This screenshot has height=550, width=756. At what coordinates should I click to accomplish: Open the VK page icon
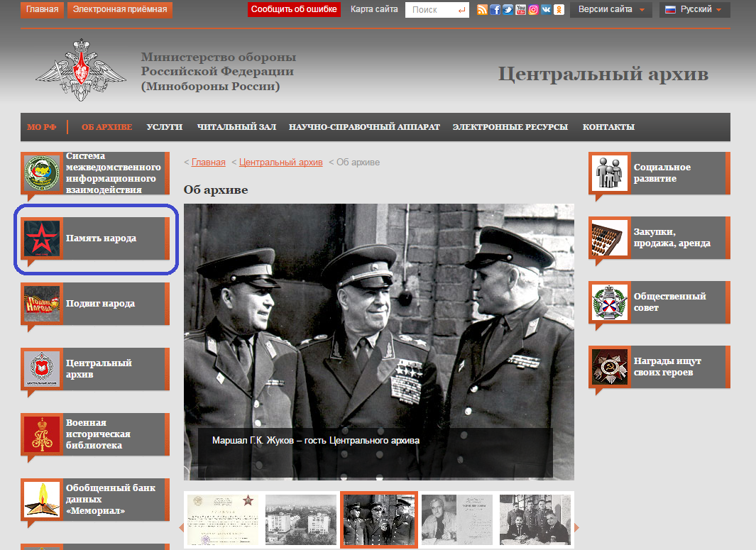pos(546,10)
